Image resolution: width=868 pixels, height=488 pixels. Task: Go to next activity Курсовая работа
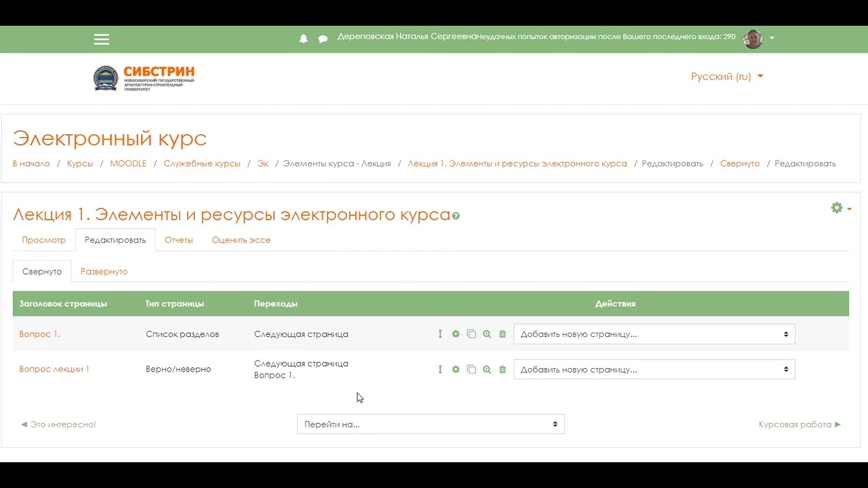pos(800,424)
